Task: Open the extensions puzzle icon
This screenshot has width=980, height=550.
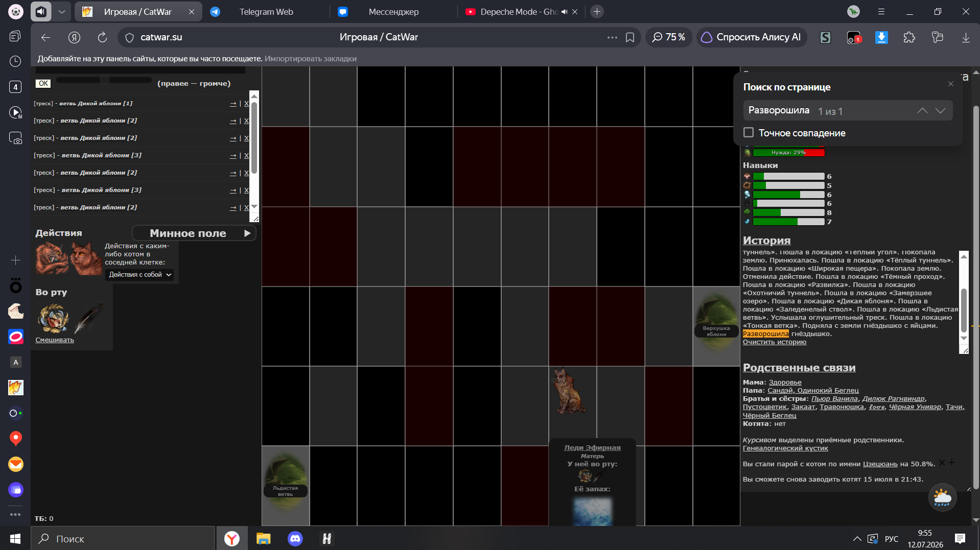Action: click(x=909, y=37)
